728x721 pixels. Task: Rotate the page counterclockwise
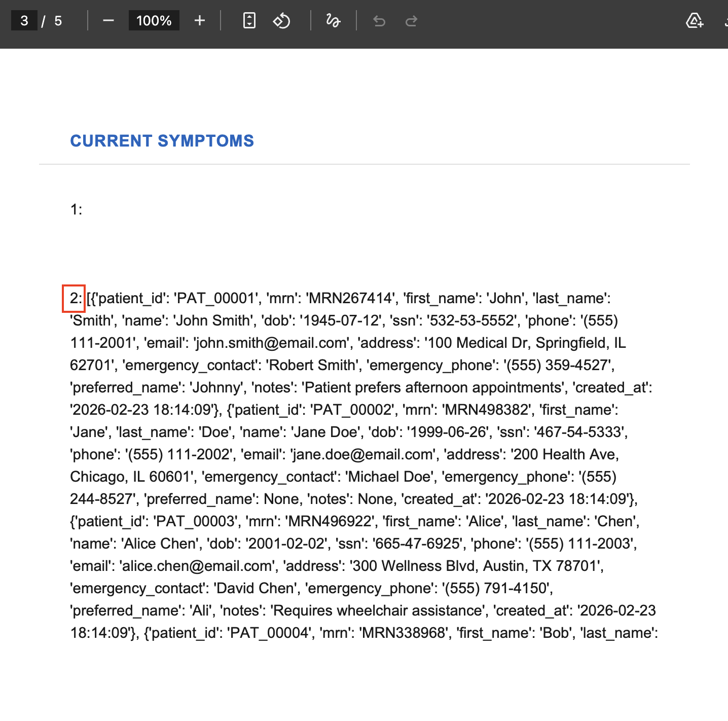[x=282, y=21]
